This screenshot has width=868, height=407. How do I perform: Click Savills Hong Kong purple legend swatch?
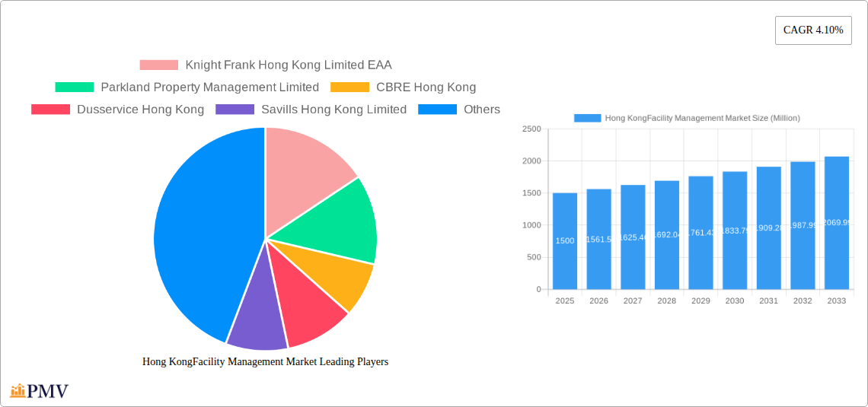235,110
